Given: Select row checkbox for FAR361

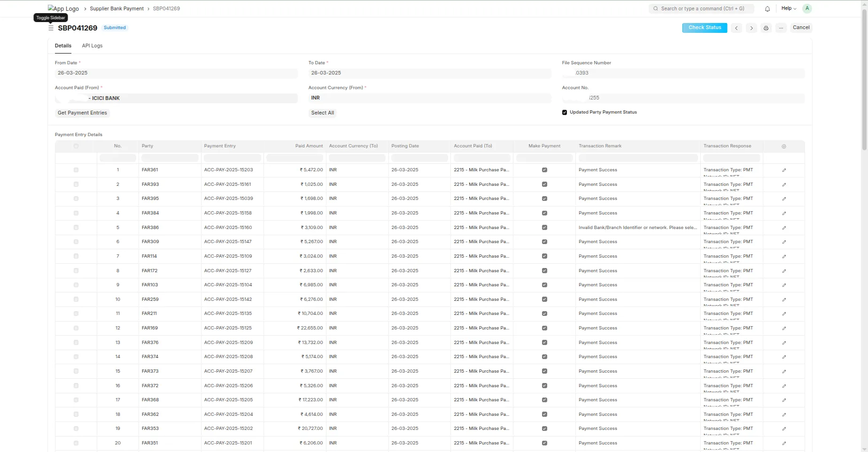Looking at the screenshot, I should pos(76,170).
